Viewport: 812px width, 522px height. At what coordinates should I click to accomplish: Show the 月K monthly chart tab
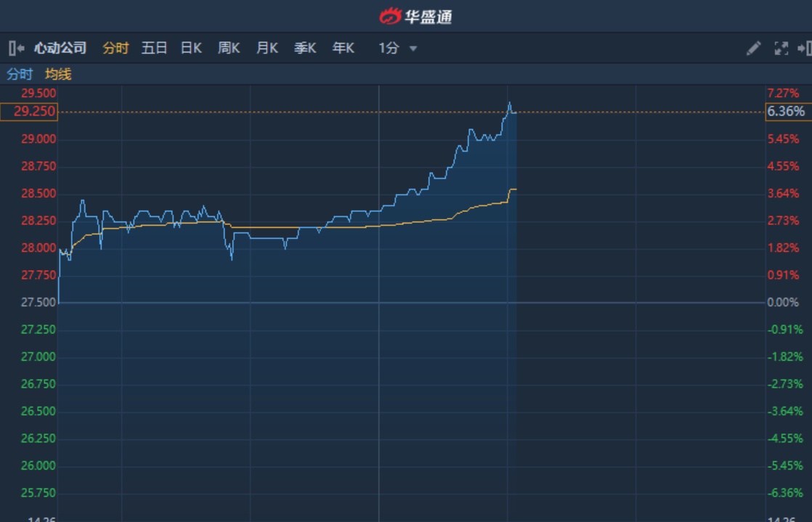pyautogui.click(x=267, y=49)
